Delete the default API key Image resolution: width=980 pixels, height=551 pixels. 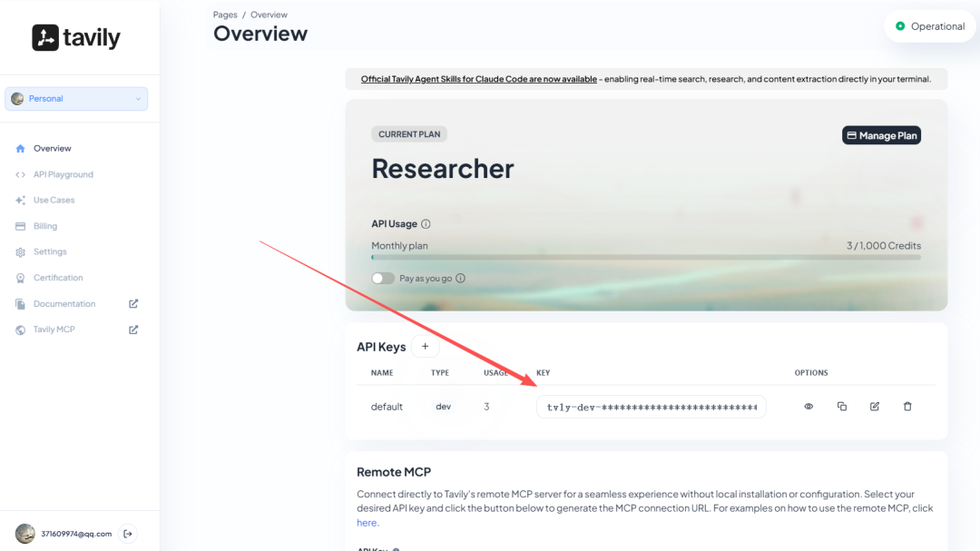coord(907,407)
